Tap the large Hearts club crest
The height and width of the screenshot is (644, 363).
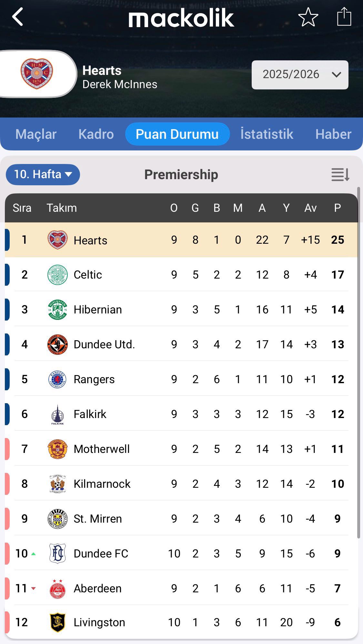[37, 74]
